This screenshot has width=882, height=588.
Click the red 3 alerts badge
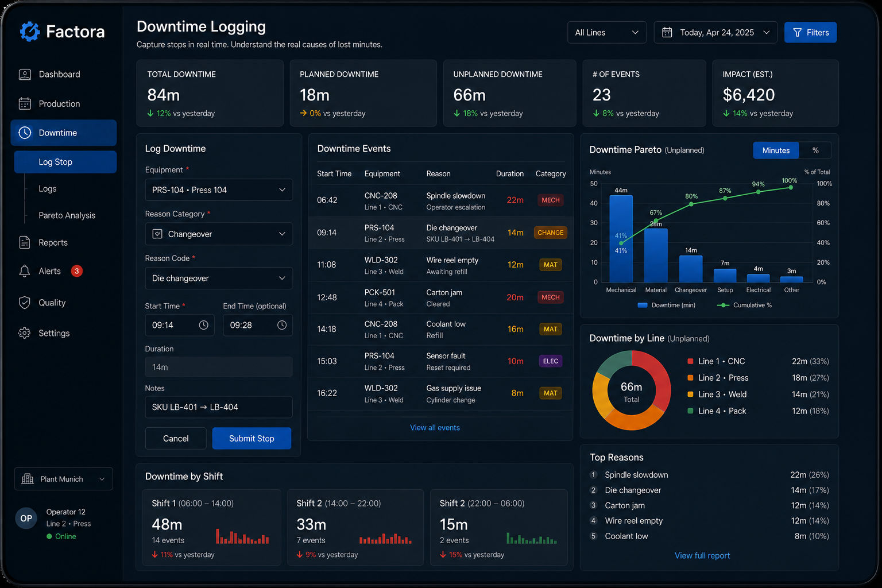coord(76,271)
